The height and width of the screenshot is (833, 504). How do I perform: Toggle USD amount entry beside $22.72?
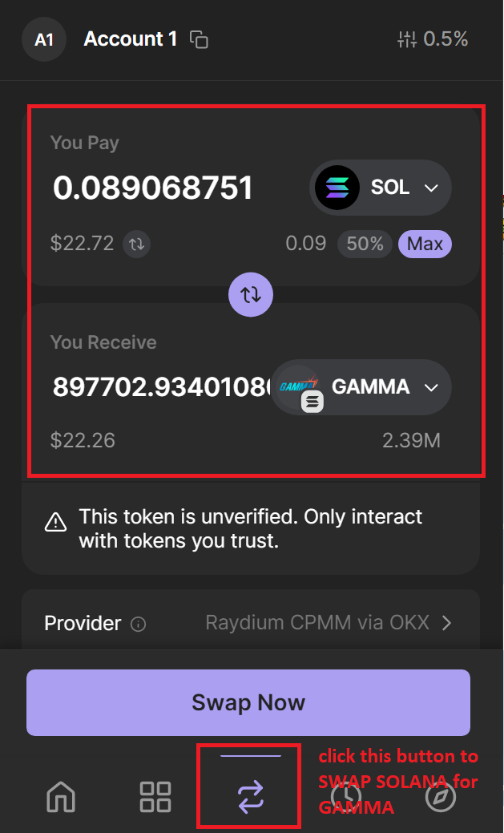coord(136,244)
